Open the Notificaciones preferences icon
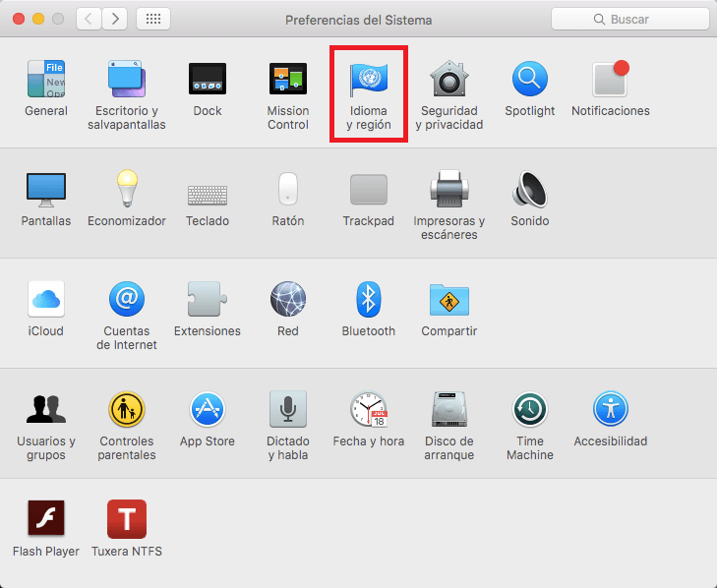 (611, 79)
